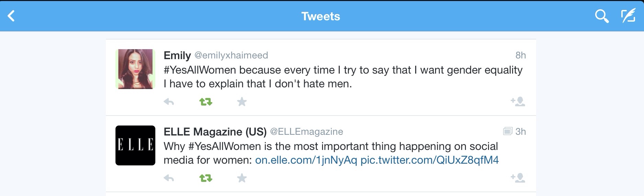Open the @emilyxhaimeed handle
Image resolution: width=644 pixels, height=196 pixels.
tap(231, 55)
